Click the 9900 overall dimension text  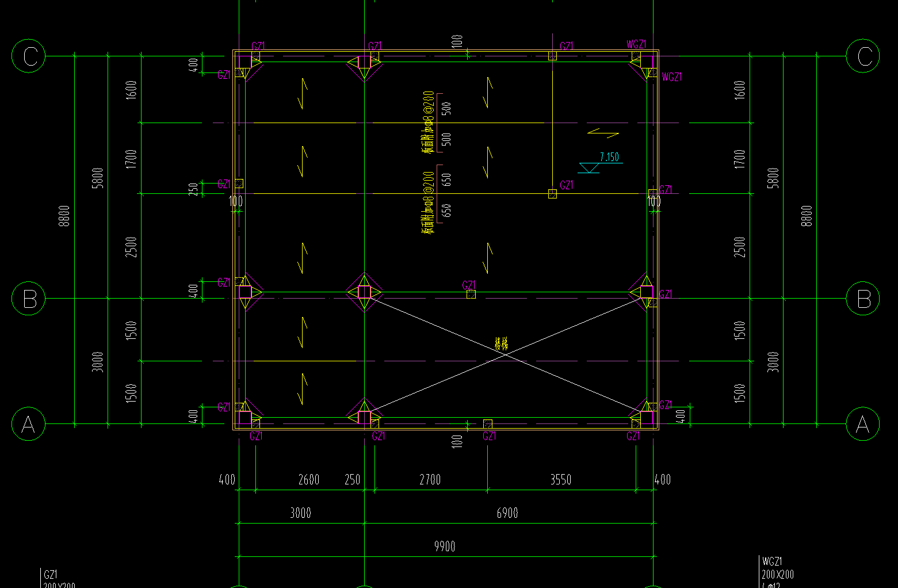click(445, 546)
